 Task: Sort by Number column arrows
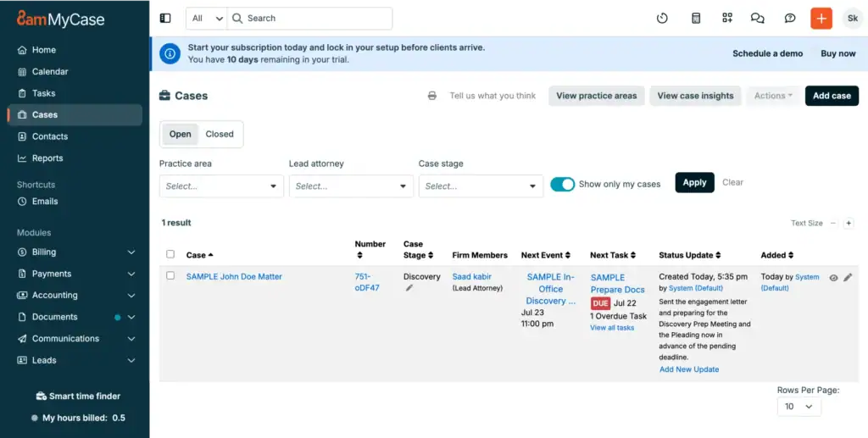coord(359,255)
